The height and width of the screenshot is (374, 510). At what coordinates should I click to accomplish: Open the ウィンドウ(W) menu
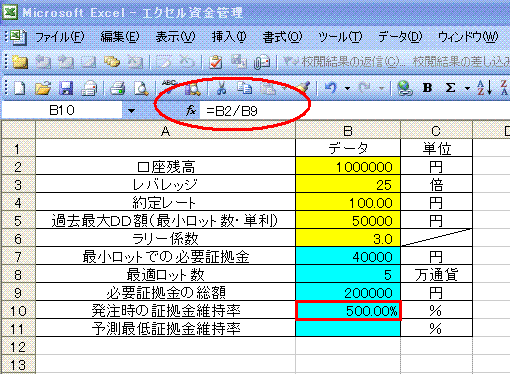tap(468, 37)
